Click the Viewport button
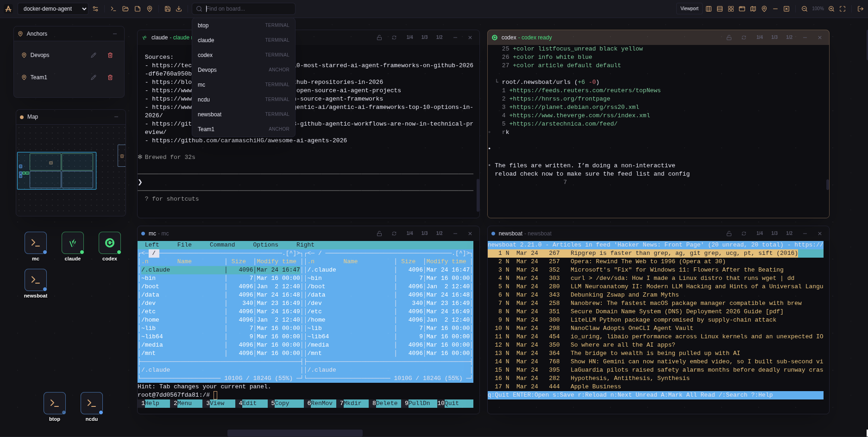The width and height of the screenshot is (868, 437). click(689, 9)
